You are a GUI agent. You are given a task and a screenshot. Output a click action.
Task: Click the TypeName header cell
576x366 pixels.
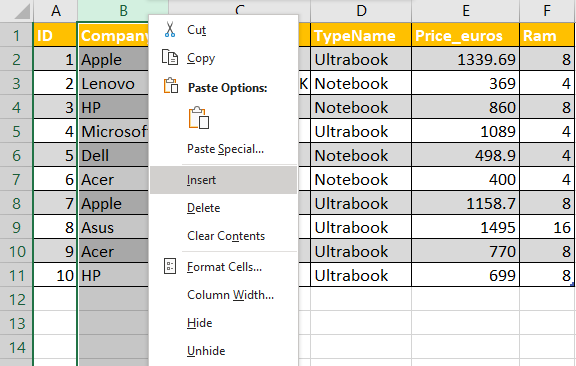pyautogui.click(x=361, y=35)
